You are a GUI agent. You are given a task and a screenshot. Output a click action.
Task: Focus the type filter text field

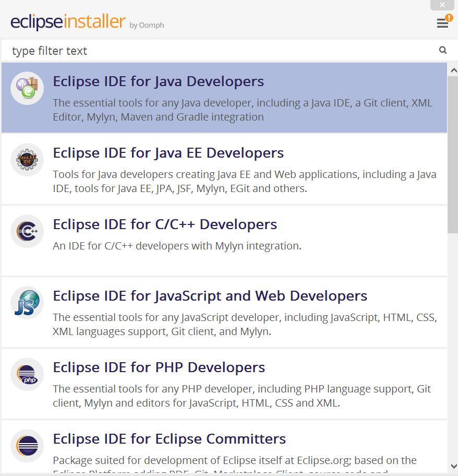[x=224, y=51]
